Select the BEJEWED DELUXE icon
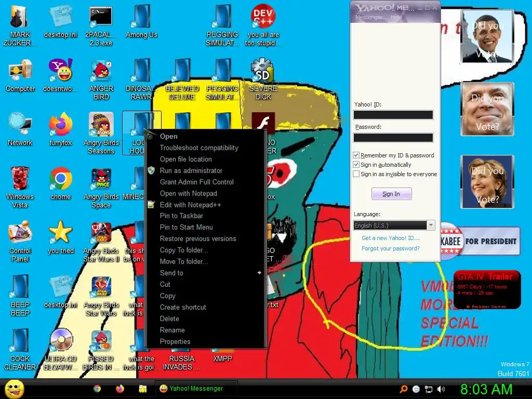 (182, 80)
